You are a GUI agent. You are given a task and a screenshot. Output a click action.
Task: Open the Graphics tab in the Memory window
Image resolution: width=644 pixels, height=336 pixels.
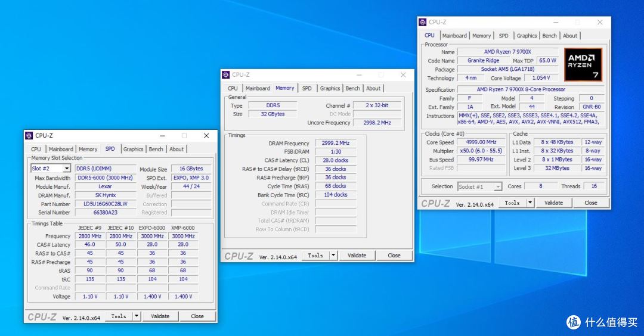[330, 89]
